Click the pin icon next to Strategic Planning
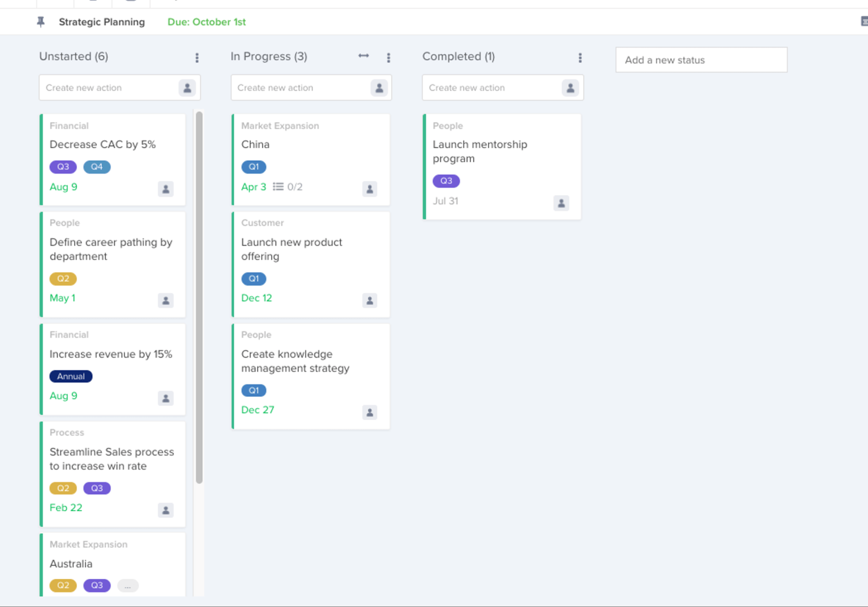868x607 pixels. 41,22
